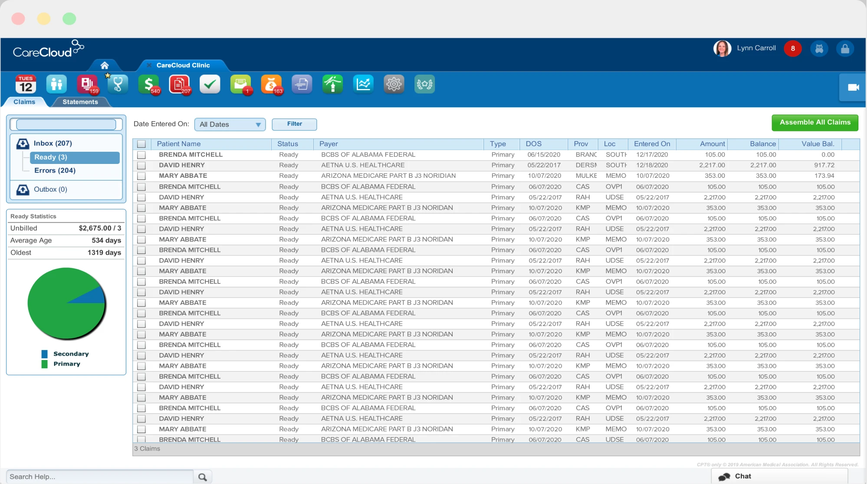The image size is (868, 484).
Task: Click the video camera icon
Action: (x=853, y=87)
